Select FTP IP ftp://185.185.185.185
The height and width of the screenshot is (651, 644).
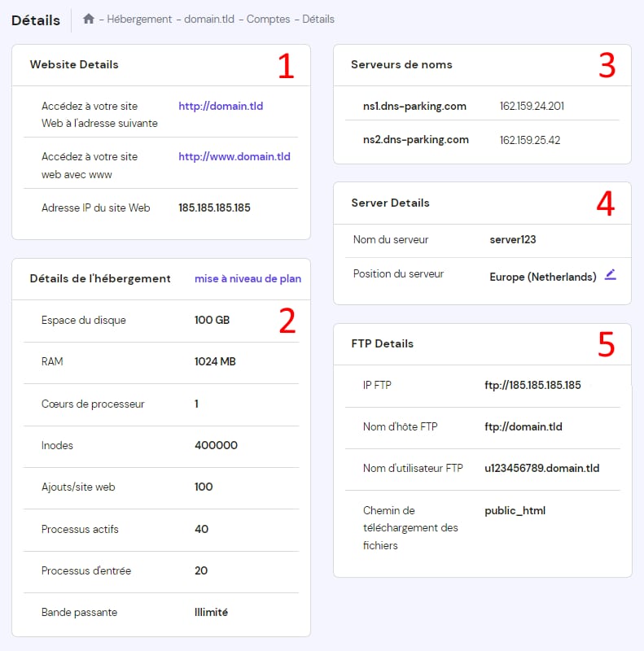point(532,385)
